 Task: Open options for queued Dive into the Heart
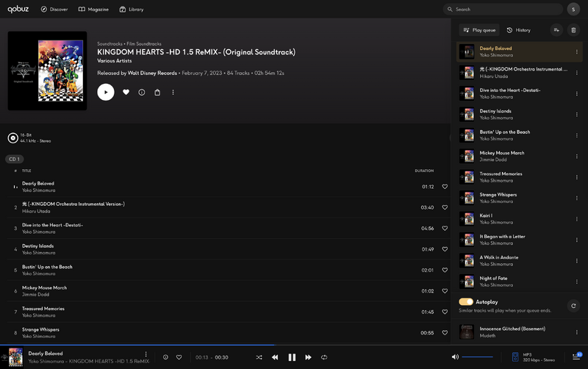[x=577, y=94]
